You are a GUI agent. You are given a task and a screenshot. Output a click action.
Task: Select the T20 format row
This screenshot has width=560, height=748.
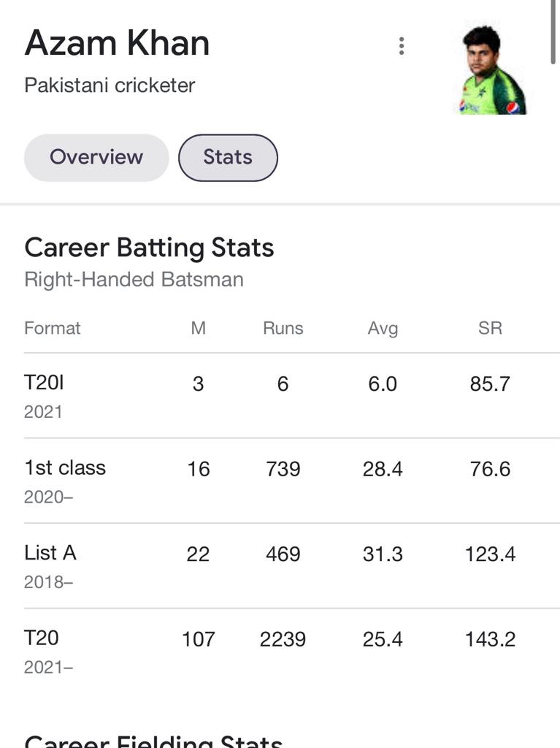[x=292, y=651]
